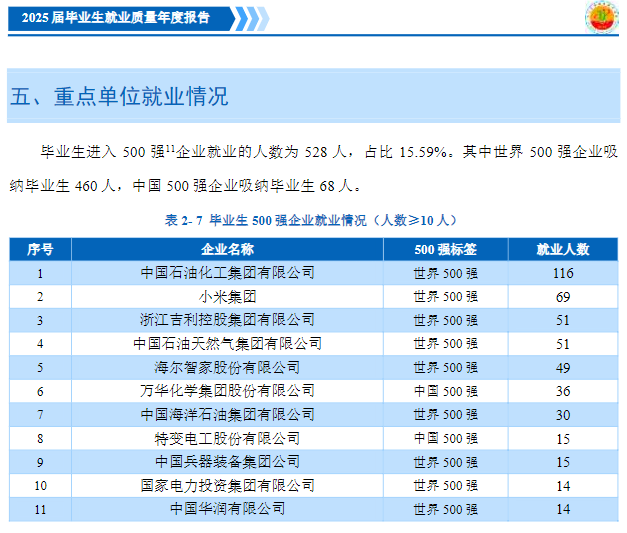The height and width of the screenshot is (533, 627).
Task: Select the cell 中国石油化工集团有限公司
Action: (x=227, y=273)
